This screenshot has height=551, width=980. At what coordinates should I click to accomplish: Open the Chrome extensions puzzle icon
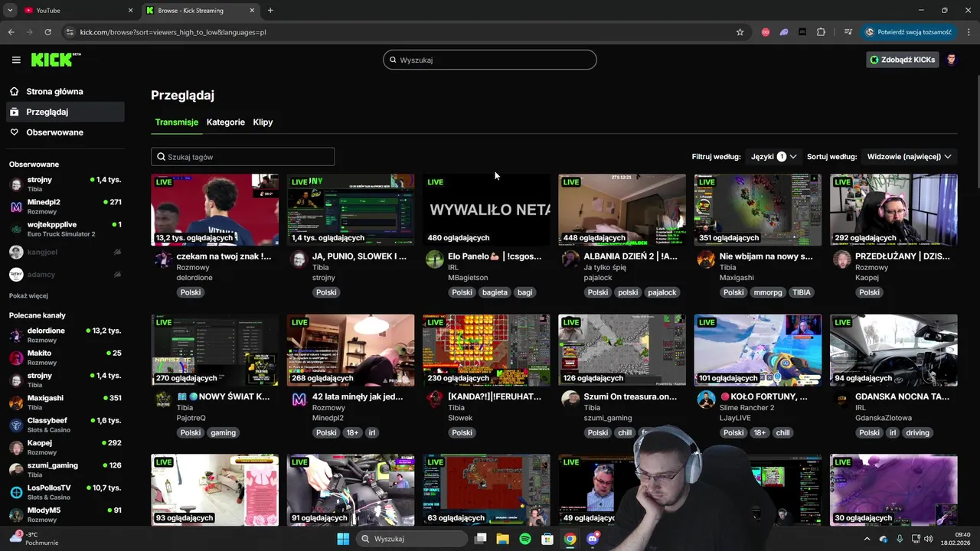tap(821, 32)
